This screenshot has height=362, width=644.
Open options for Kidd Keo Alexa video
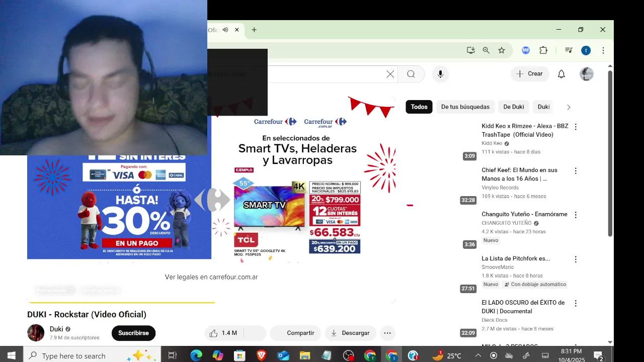click(x=576, y=127)
